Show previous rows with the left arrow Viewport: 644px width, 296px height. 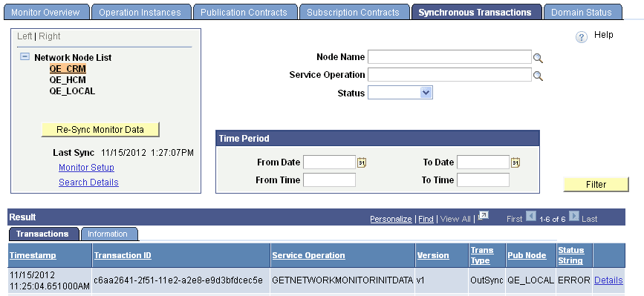click(531, 216)
